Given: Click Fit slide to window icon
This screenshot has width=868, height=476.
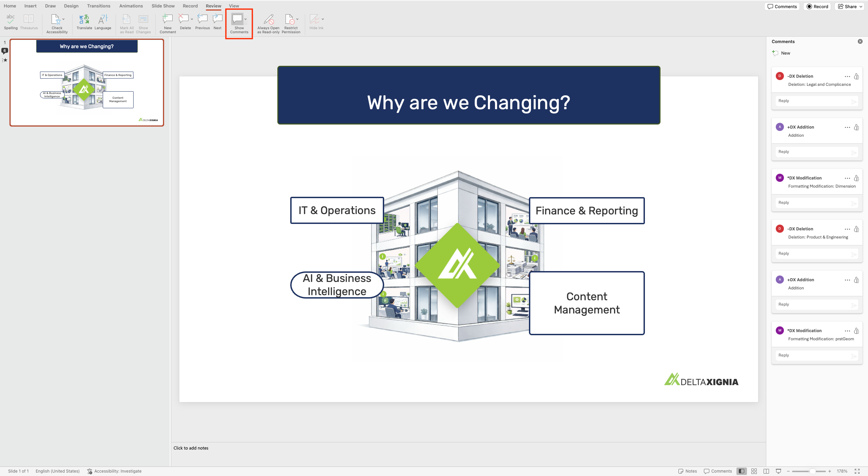Looking at the screenshot, I should [857, 471].
